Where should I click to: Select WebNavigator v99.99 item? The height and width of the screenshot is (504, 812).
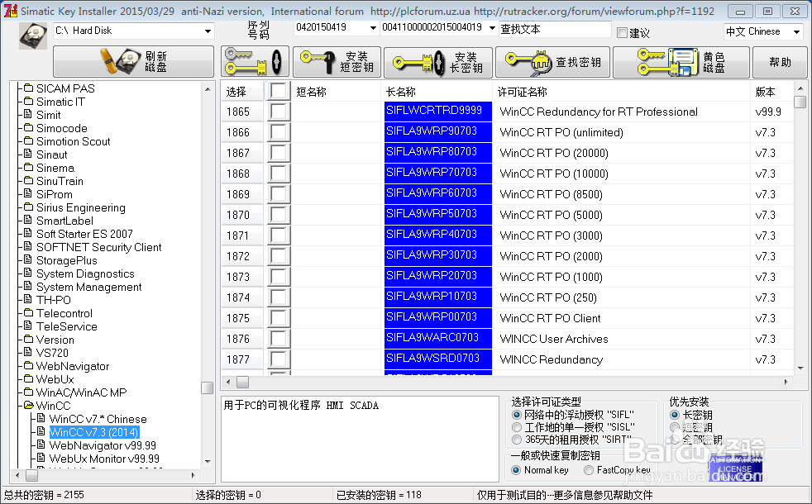pos(103,445)
